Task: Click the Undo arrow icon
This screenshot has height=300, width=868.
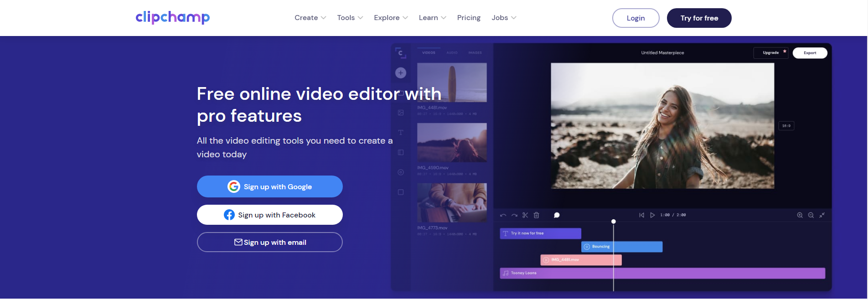Action: tap(503, 215)
